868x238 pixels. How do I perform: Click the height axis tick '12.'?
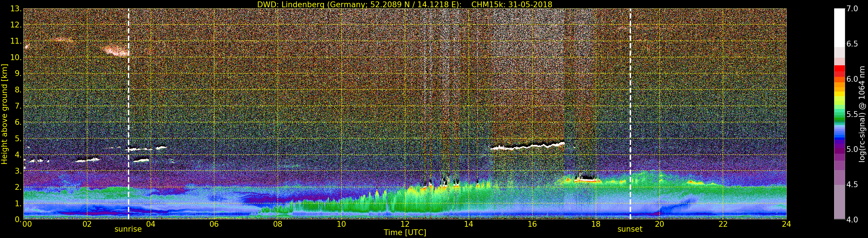16,25
